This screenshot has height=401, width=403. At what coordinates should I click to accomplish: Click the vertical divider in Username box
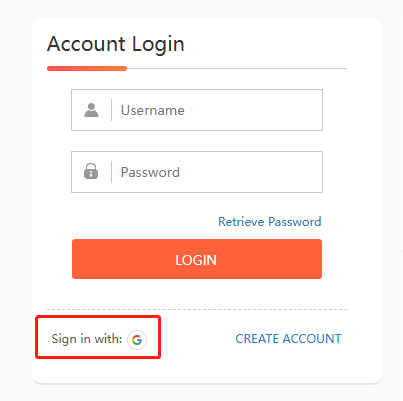(x=111, y=110)
